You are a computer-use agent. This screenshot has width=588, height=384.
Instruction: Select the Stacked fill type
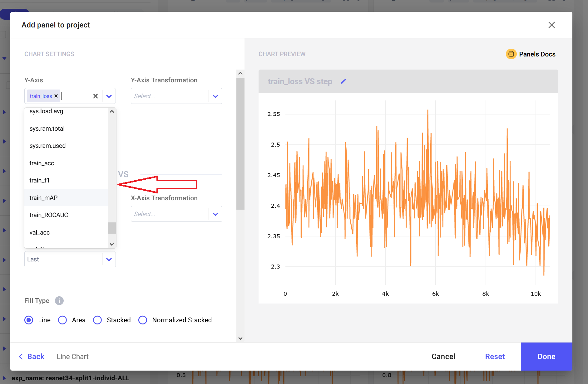tap(97, 320)
